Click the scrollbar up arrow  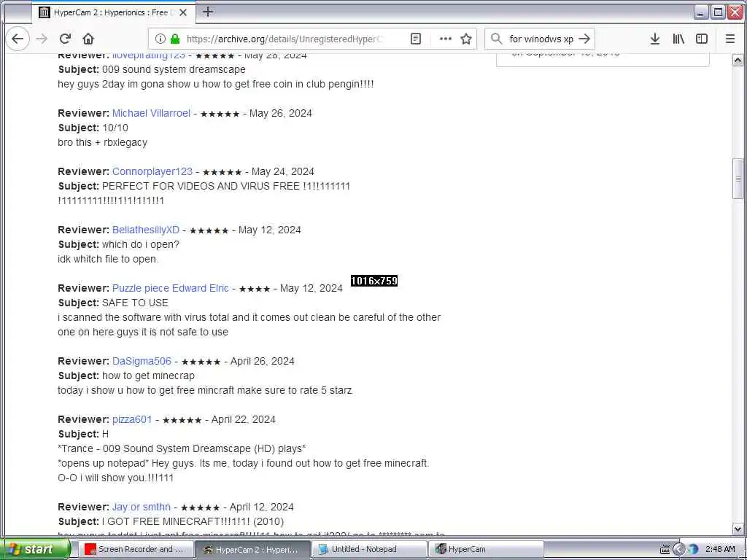pos(738,61)
